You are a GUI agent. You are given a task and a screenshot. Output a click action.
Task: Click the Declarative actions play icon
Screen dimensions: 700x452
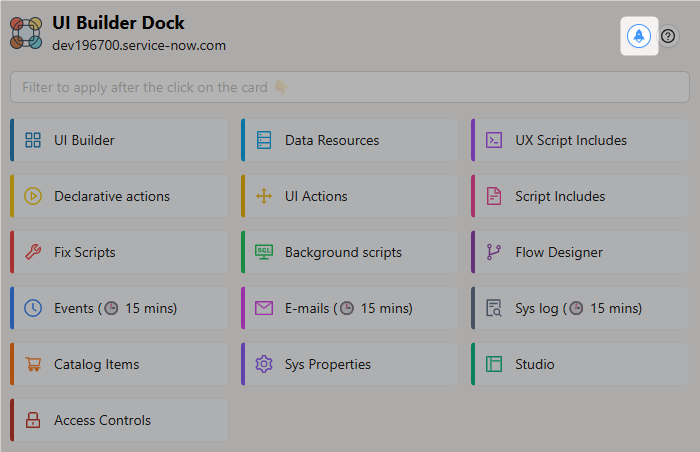(33, 196)
